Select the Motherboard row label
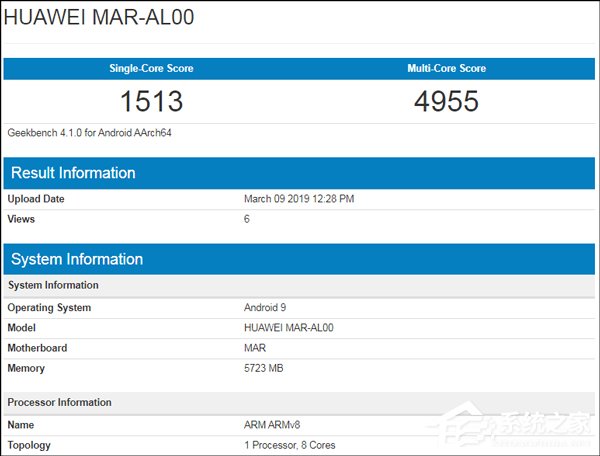The width and height of the screenshot is (600, 456). point(40,348)
